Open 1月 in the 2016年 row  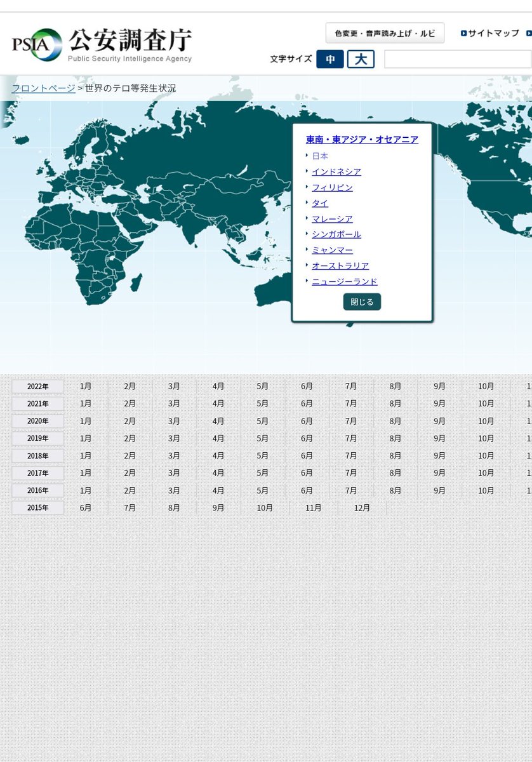click(x=86, y=490)
